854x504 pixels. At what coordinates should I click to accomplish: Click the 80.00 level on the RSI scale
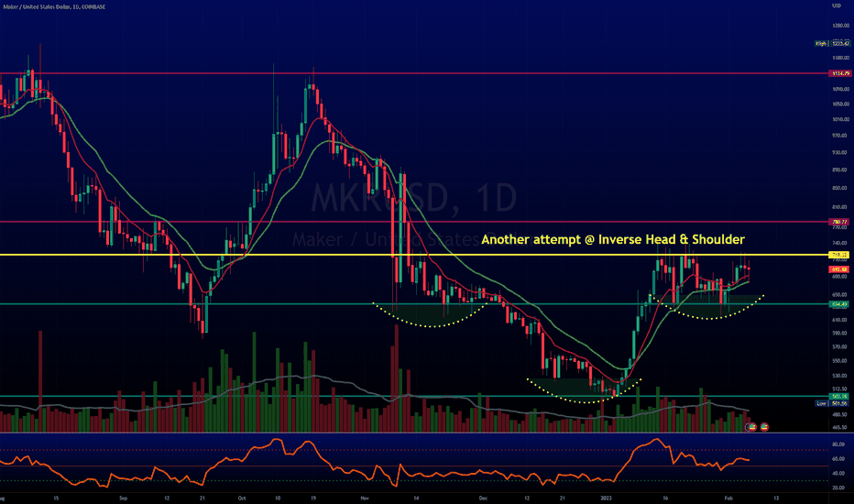[x=838, y=444]
